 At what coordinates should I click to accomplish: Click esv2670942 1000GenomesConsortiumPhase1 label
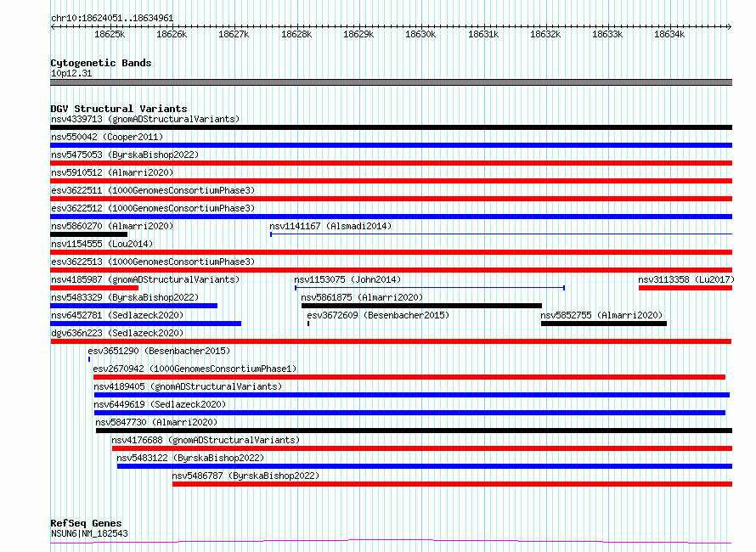pyautogui.click(x=195, y=369)
